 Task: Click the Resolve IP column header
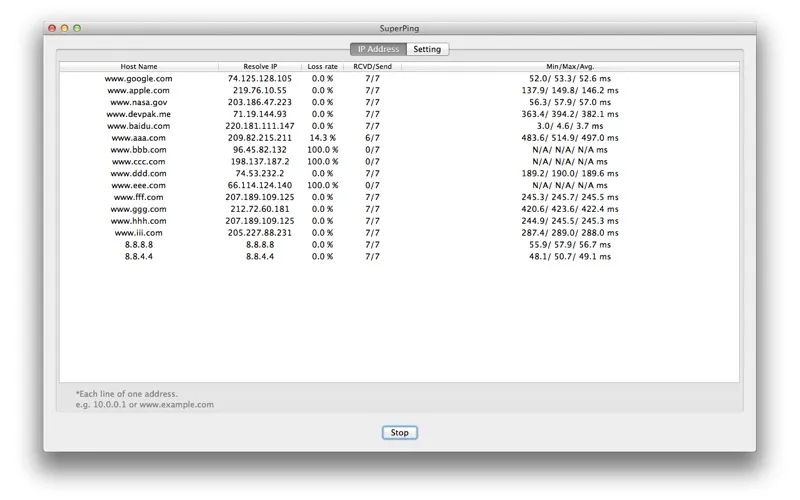(x=259, y=66)
